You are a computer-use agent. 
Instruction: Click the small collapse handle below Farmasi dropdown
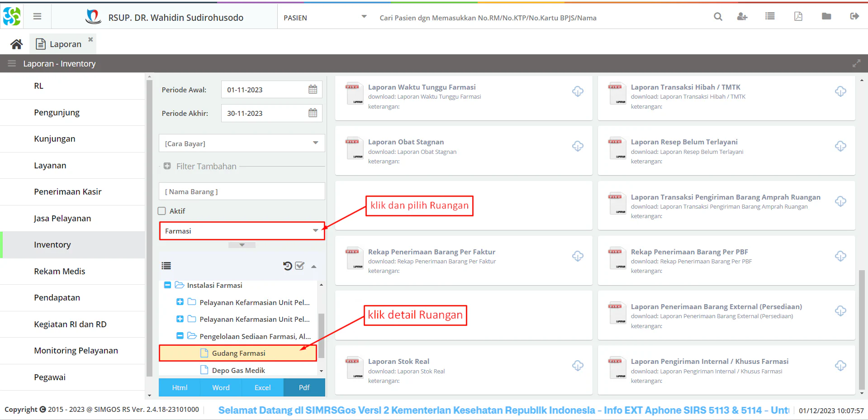[242, 245]
